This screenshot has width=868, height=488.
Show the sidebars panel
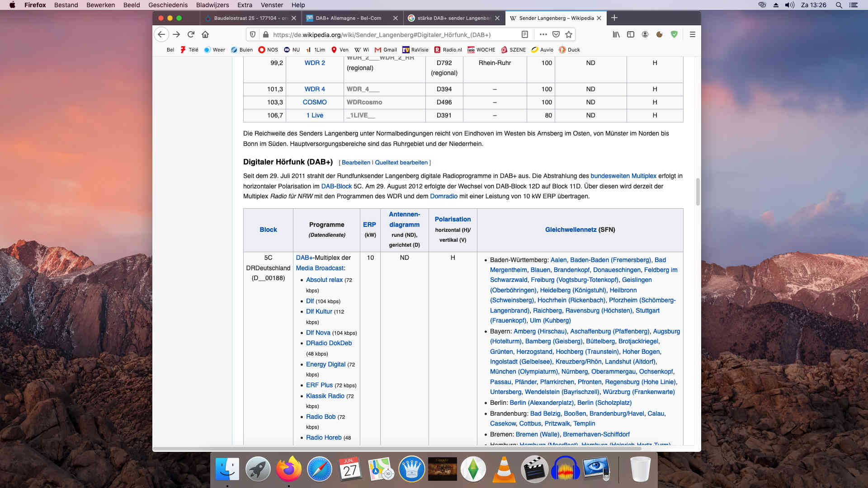click(631, 34)
